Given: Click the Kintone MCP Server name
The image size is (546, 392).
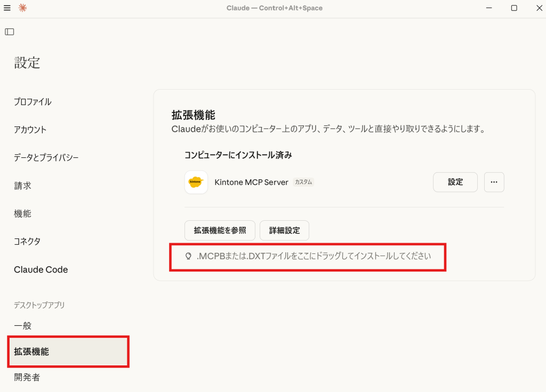Looking at the screenshot, I should [x=252, y=182].
